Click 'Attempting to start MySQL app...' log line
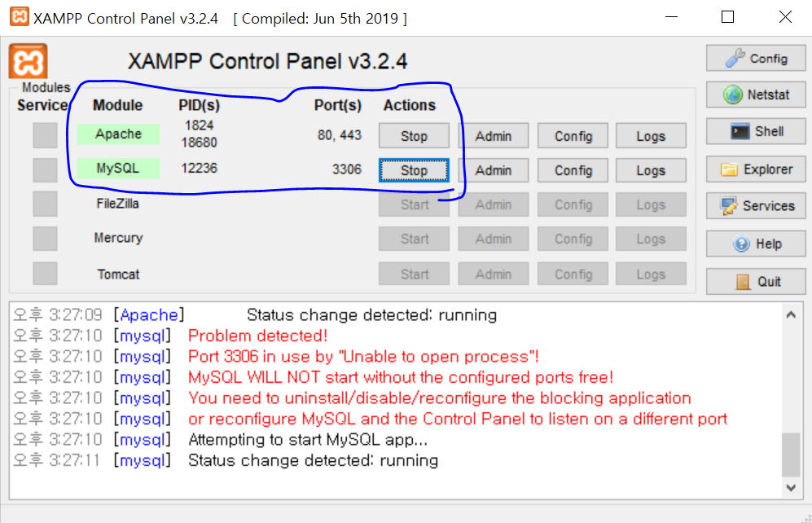Image resolution: width=812 pixels, height=523 pixels. 308,440
